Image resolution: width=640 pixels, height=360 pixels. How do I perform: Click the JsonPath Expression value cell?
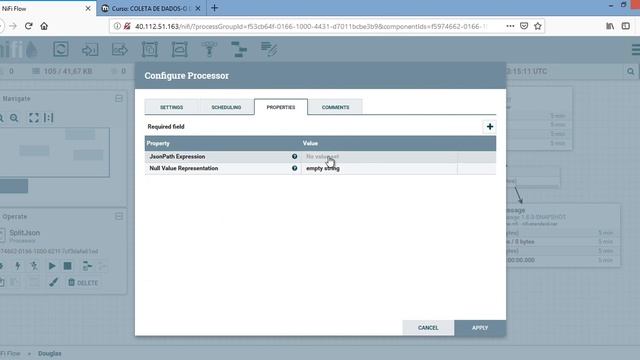coord(379,156)
